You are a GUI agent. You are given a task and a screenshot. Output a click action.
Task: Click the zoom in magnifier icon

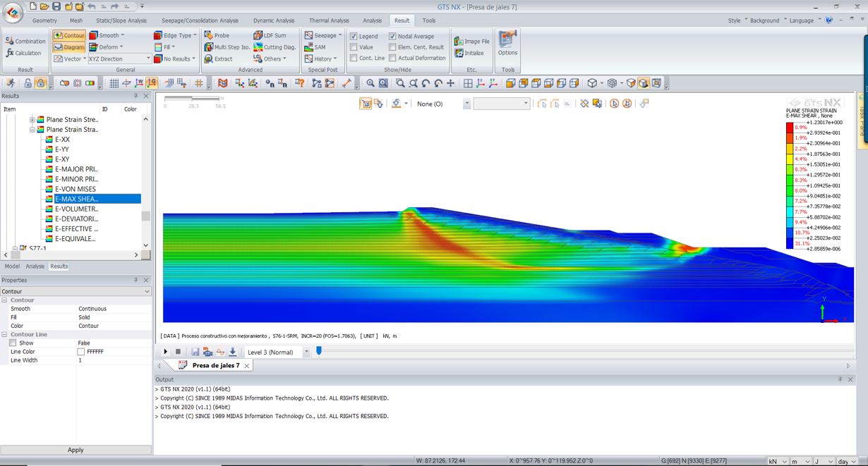point(370,83)
